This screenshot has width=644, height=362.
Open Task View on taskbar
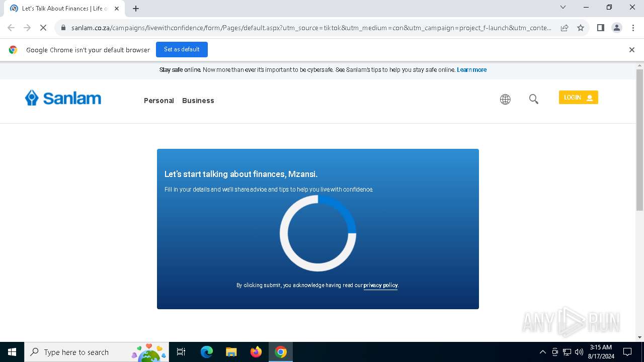point(181,352)
